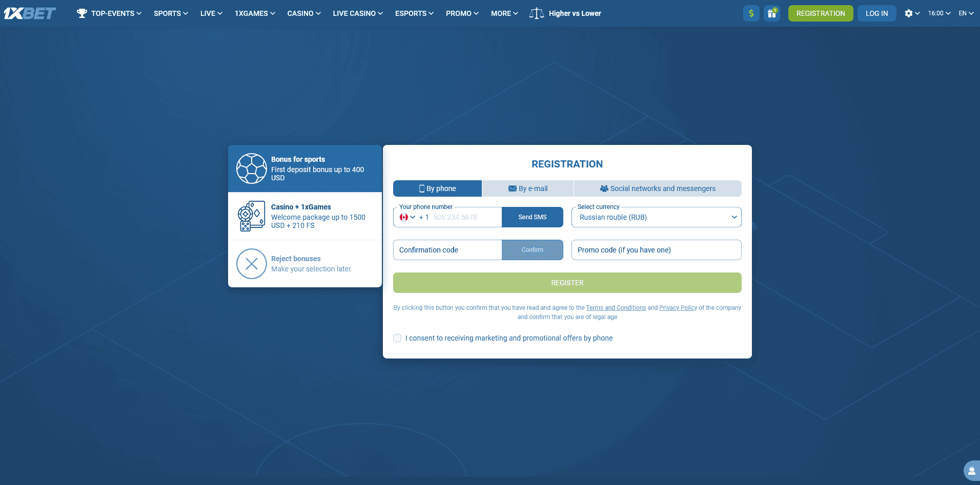Expand the 16:00 time zone dropdown
This screenshot has width=980, height=485.
pos(939,13)
